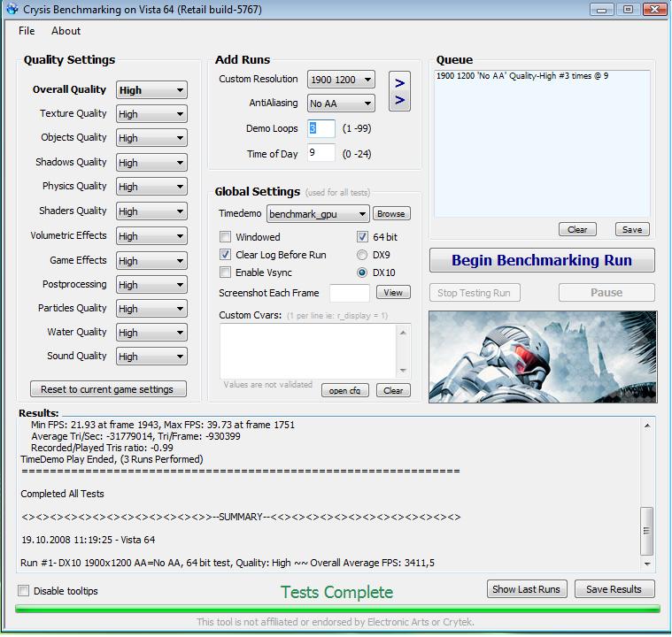This screenshot has height=637, width=672.
Task: Select the DX10 radio button
Action: (x=362, y=272)
